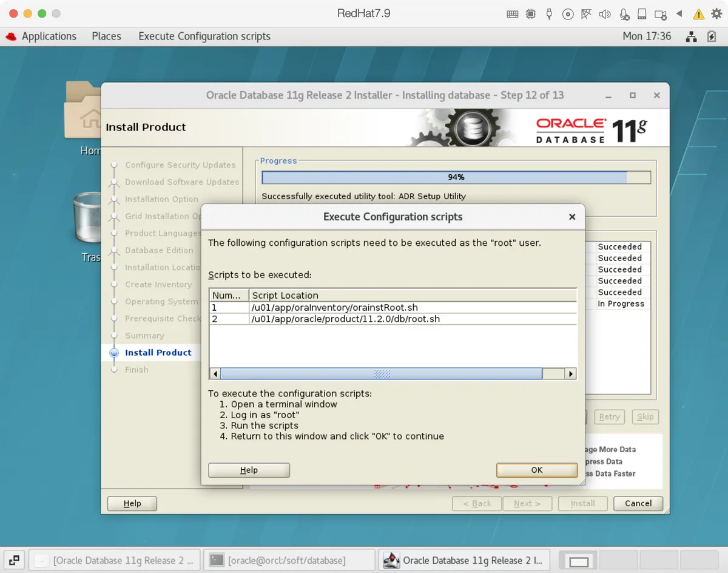This screenshot has height=573, width=728.
Task: Click the Retry button
Action: 609,416
